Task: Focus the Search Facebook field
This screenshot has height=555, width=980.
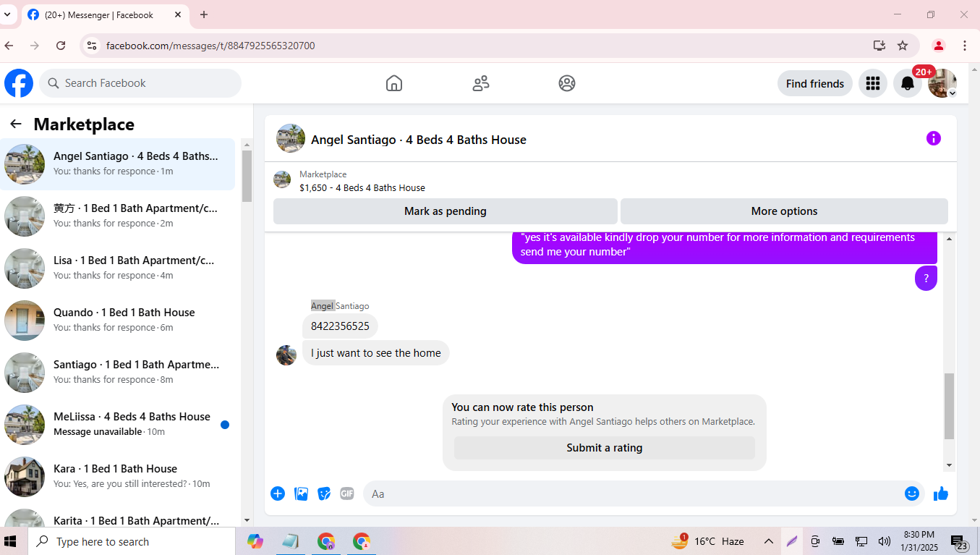Action: click(x=140, y=83)
